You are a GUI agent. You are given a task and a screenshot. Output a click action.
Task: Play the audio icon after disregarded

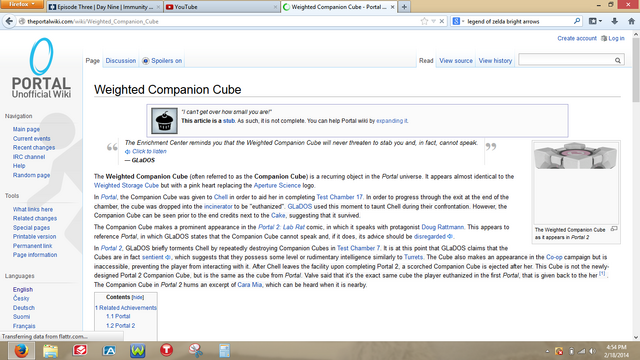[x=450, y=237]
